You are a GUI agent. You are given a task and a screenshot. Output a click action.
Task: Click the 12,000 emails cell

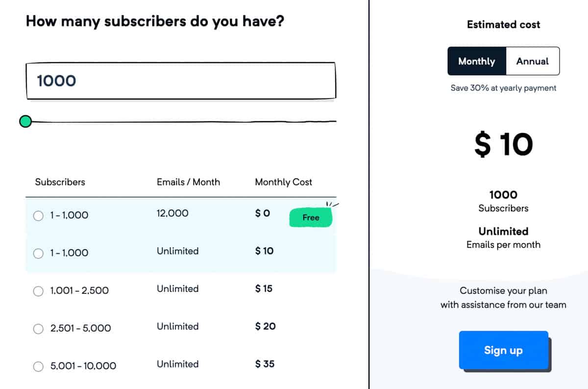coord(172,213)
